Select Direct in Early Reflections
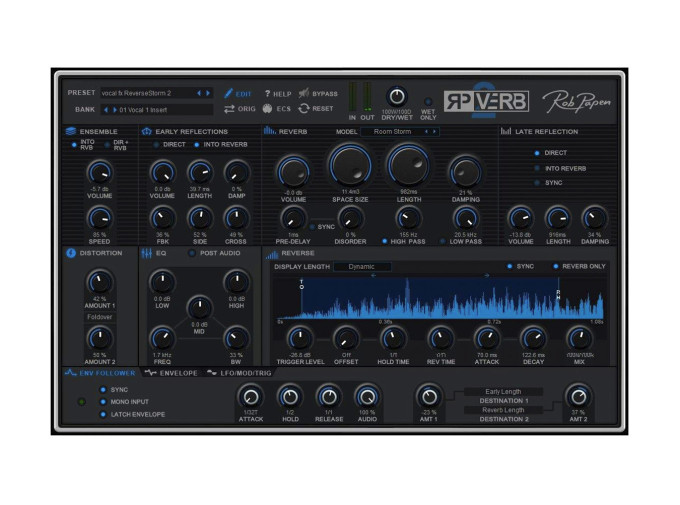Viewport: 680px width, 505px height. tap(155, 145)
